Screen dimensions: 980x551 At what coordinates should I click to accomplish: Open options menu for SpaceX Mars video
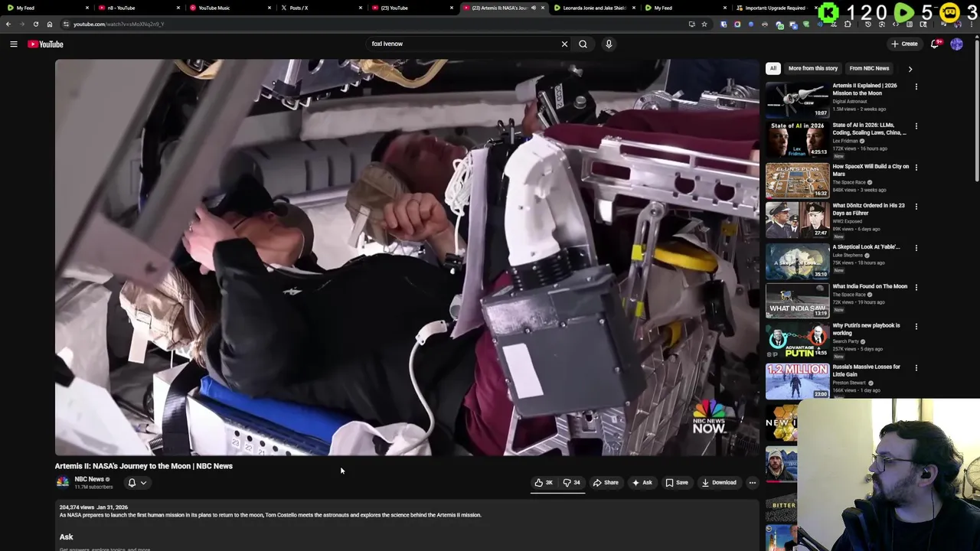click(916, 167)
